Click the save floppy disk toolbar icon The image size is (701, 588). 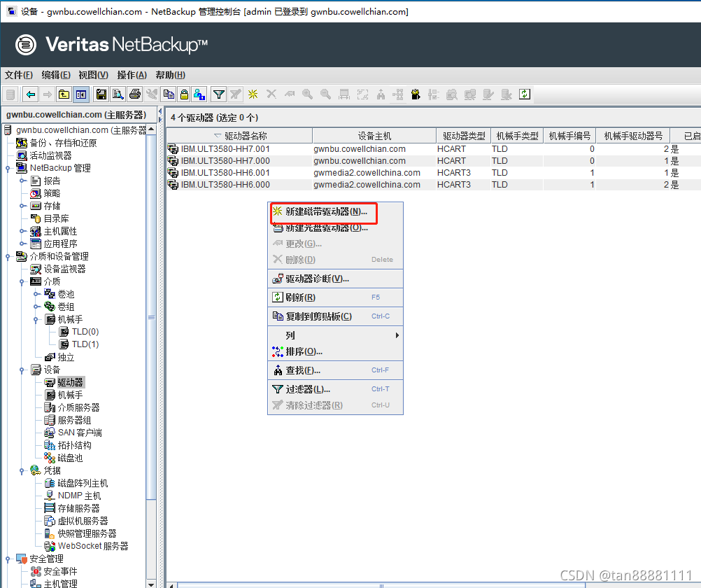(101, 94)
